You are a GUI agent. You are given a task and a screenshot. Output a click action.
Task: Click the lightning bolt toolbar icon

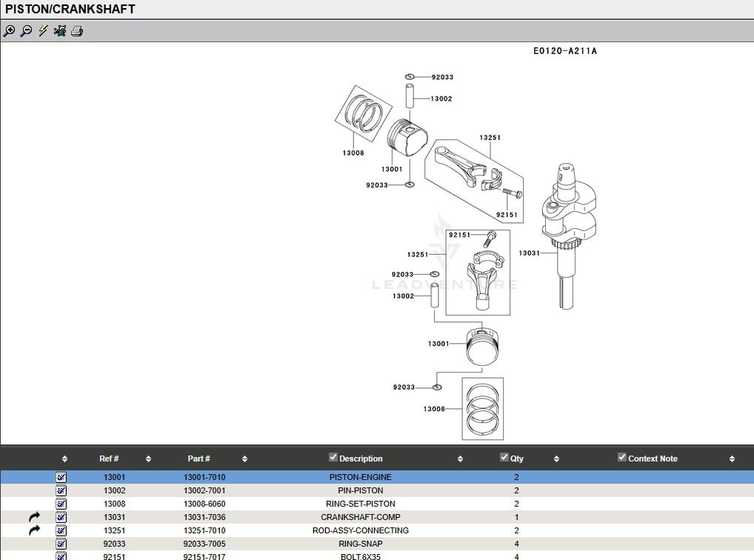click(43, 31)
